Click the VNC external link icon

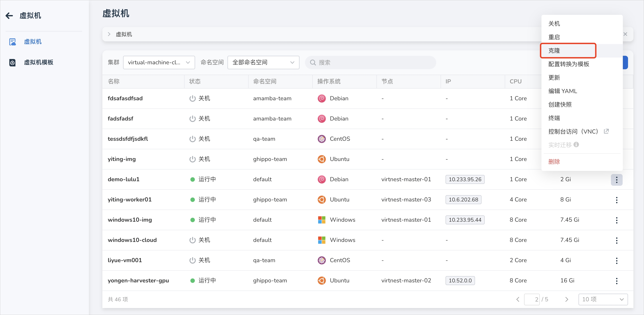coord(606,131)
